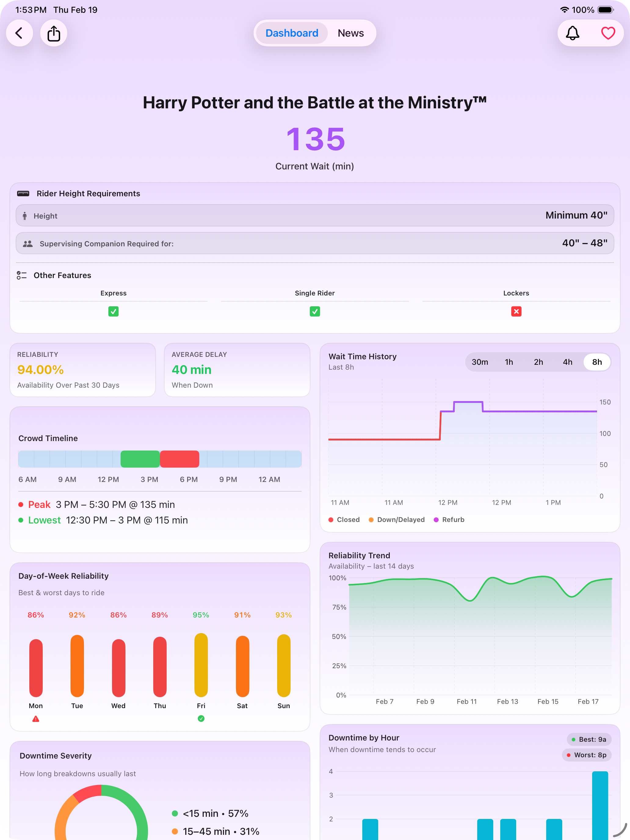Tap the favorite heart icon

click(x=608, y=33)
